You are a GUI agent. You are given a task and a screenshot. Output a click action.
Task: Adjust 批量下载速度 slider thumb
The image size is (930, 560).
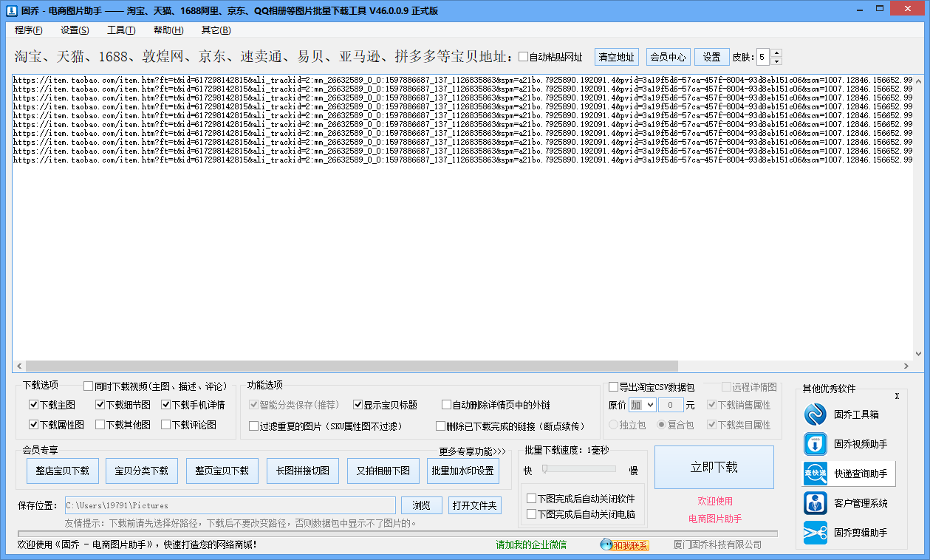(545, 468)
